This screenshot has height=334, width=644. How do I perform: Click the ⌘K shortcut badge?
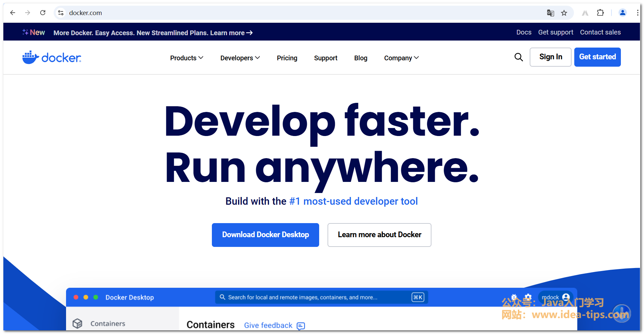(x=418, y=297)
